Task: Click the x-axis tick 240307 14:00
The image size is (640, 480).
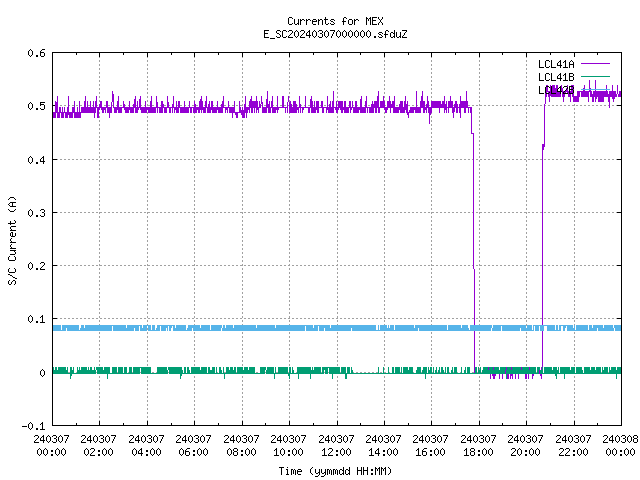Action: [x=383, y=445]
